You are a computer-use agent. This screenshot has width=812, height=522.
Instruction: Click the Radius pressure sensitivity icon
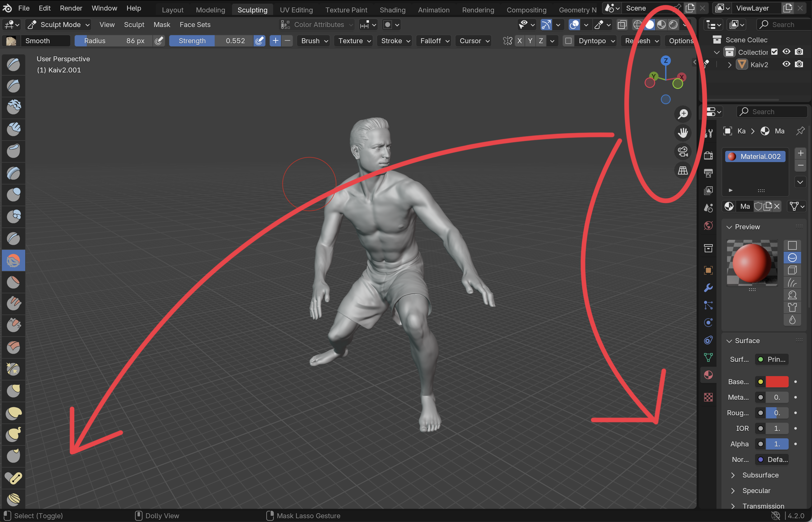159,41
